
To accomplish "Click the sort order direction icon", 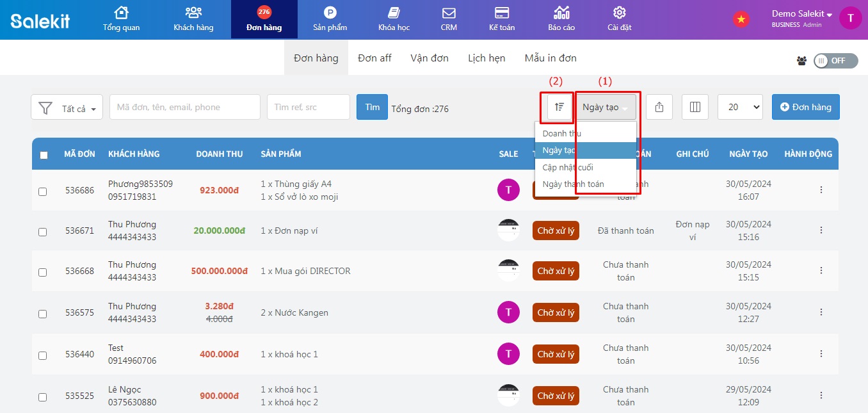I will pyautogui.click(x=559, y=107).
